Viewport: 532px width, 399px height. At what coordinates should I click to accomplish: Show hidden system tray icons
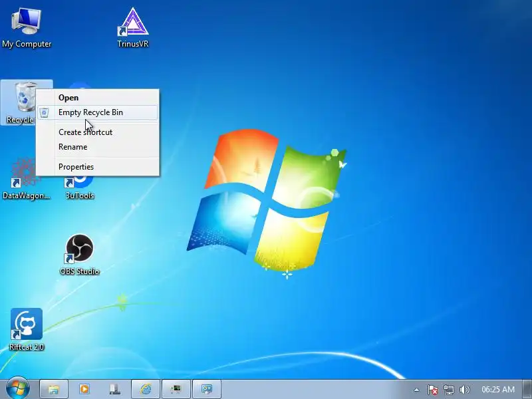coord(416,390)
